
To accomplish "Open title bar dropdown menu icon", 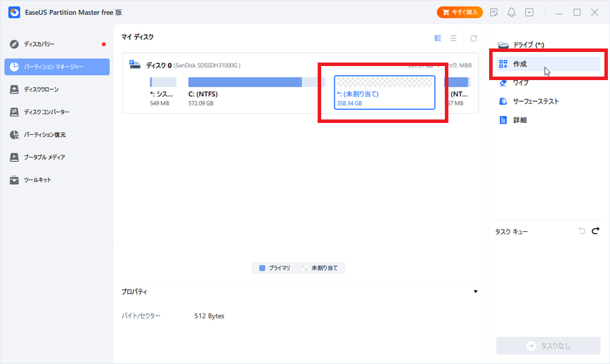I will pos(529,12).
